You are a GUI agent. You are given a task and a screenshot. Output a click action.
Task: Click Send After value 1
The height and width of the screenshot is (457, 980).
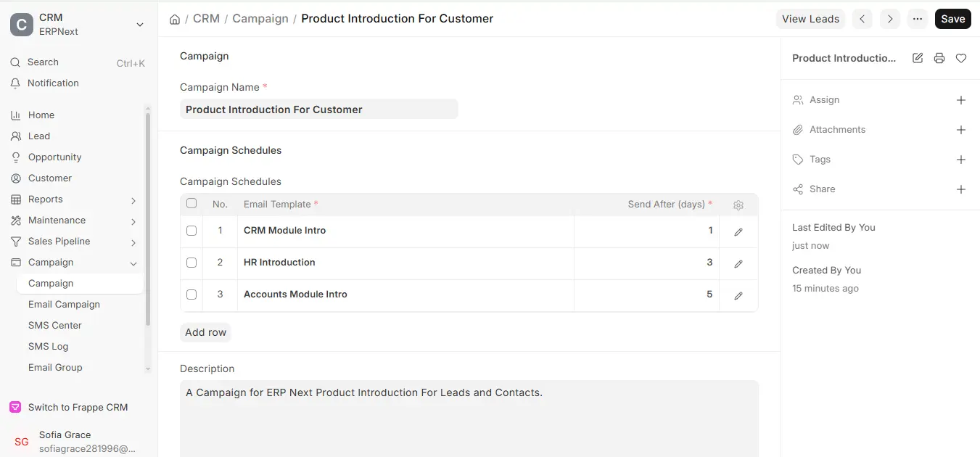click(646, 231)
